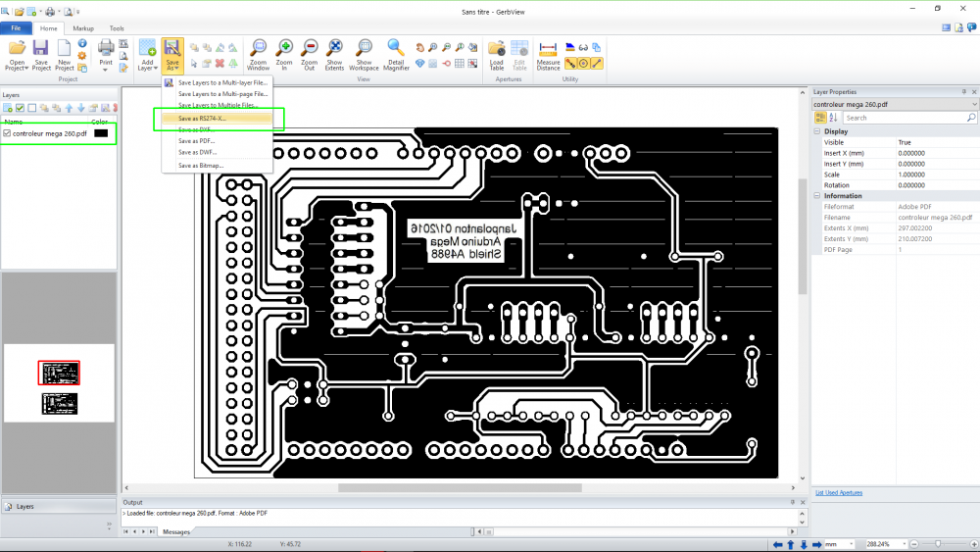This screenshot has height=552, width=980.
Task: Open the Measure Distance tool
Action: pos(548,54)
